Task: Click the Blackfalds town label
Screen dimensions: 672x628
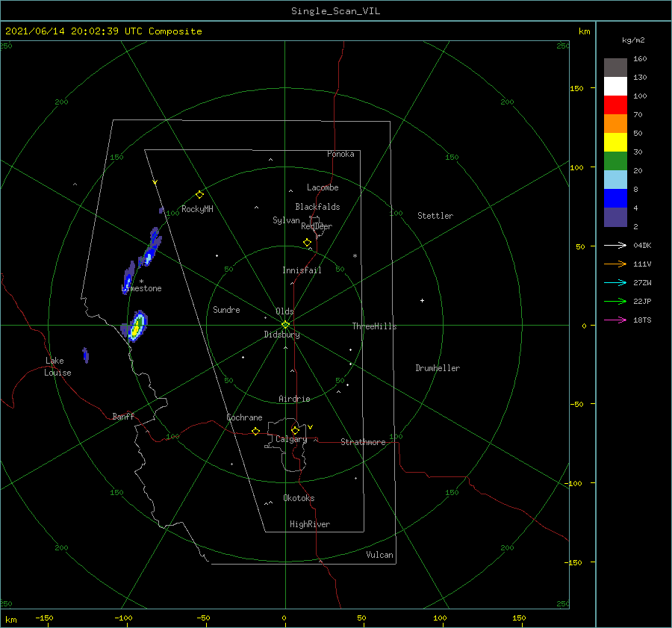Action: point(317,207)
